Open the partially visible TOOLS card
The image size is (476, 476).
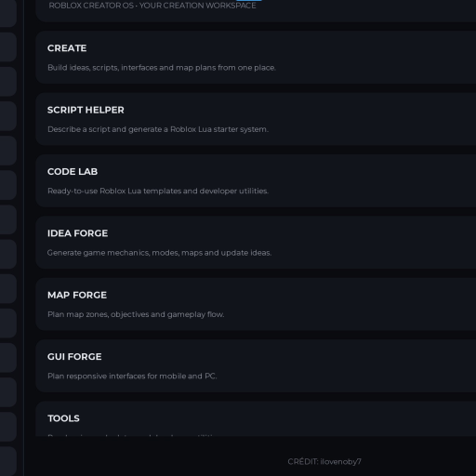256,418
